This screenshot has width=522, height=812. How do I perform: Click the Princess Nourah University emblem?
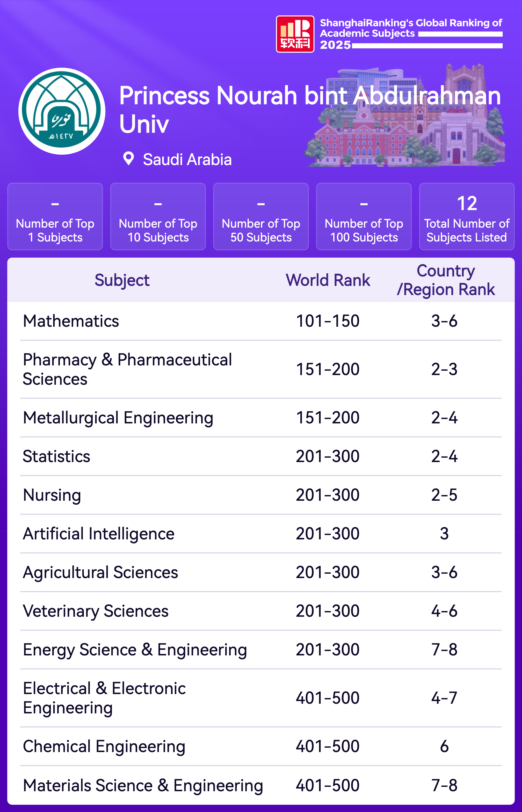(62, 111)
